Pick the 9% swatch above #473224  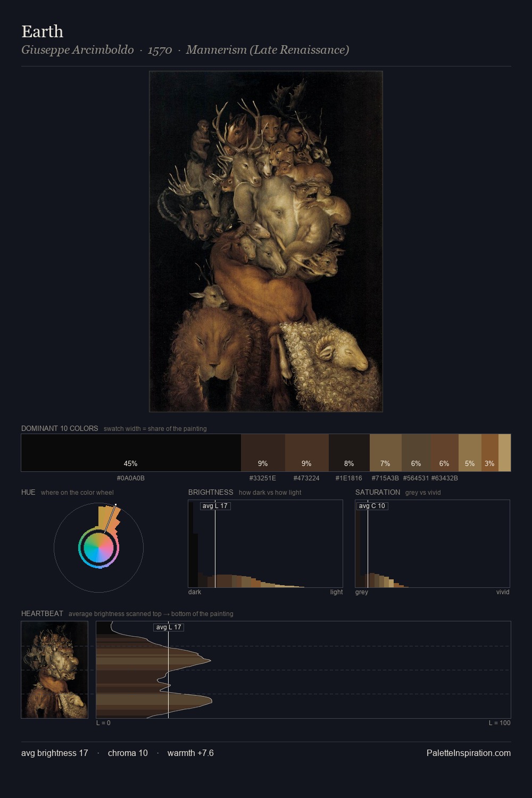pos(307,453)
